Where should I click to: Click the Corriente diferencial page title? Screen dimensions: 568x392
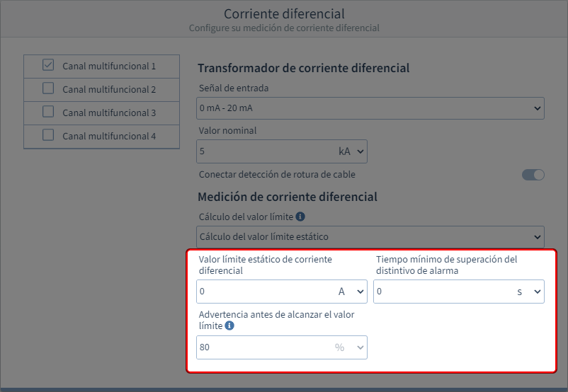[284, 13]
